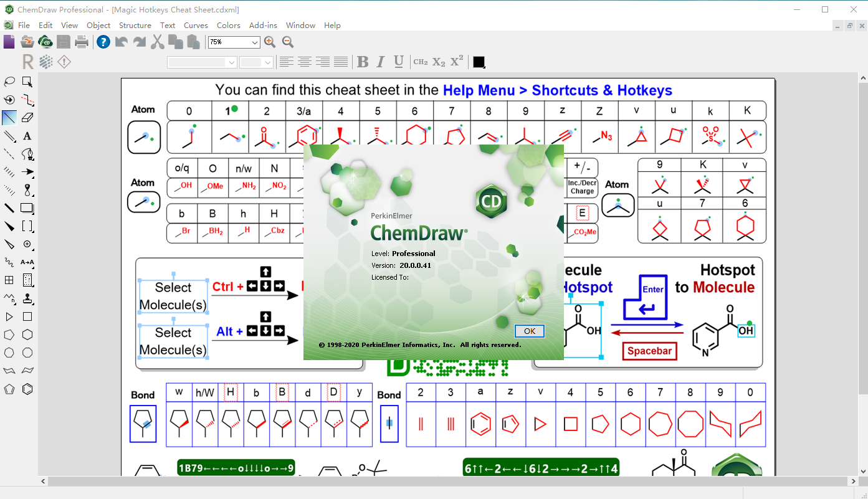Open the font style dropdown
Screen dimensions: 868x499
231,62
